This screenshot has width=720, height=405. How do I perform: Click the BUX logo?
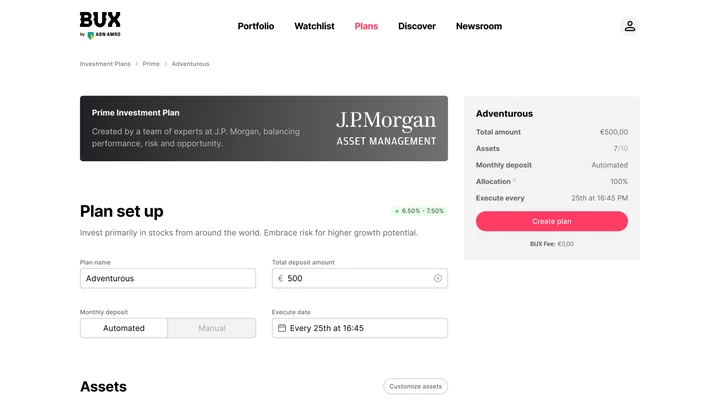pyautogui.click(x=100, y=25)
